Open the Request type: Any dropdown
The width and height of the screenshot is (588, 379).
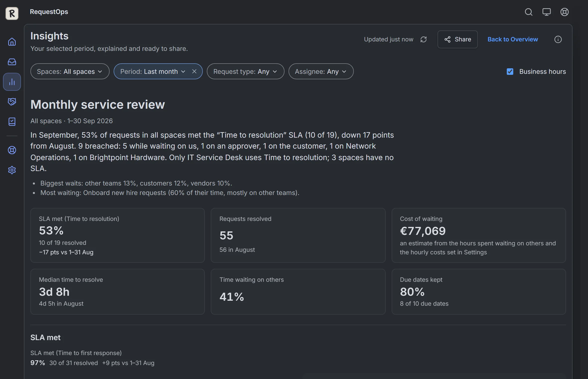(245, 72)
